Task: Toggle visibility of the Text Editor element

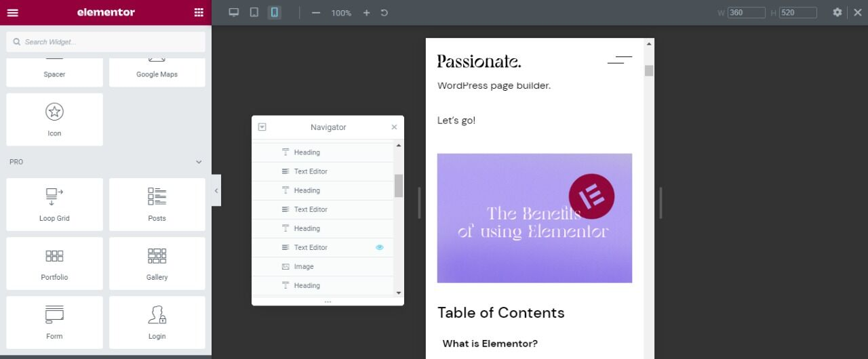Action: 379,247
